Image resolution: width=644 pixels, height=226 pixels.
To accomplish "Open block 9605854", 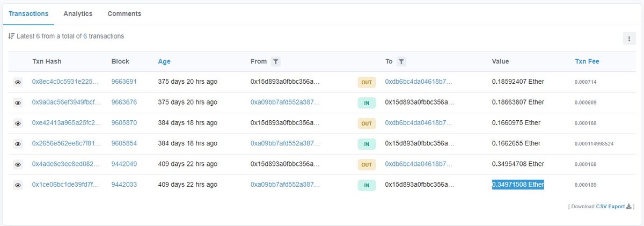I will [x=124, y=143].
